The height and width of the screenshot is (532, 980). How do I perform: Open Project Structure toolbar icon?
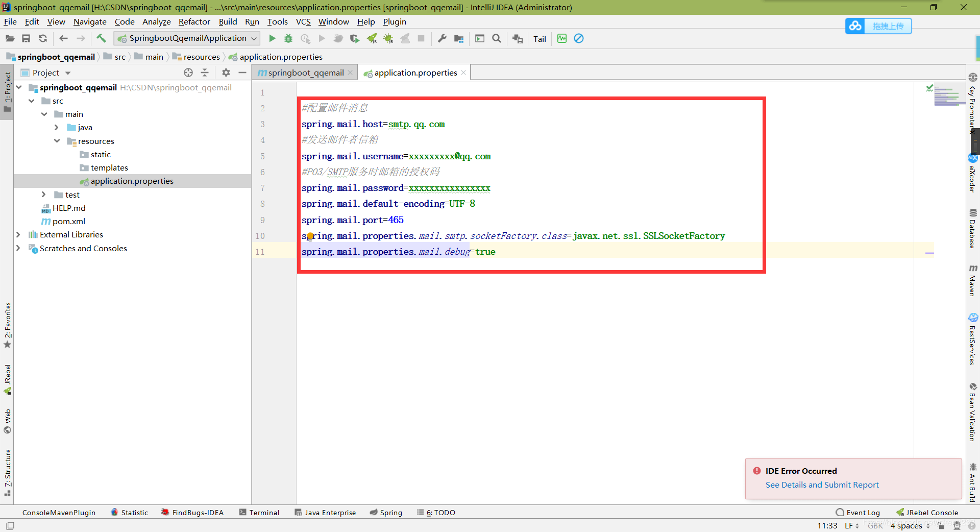pyautogui.click(x=459, y=39)
